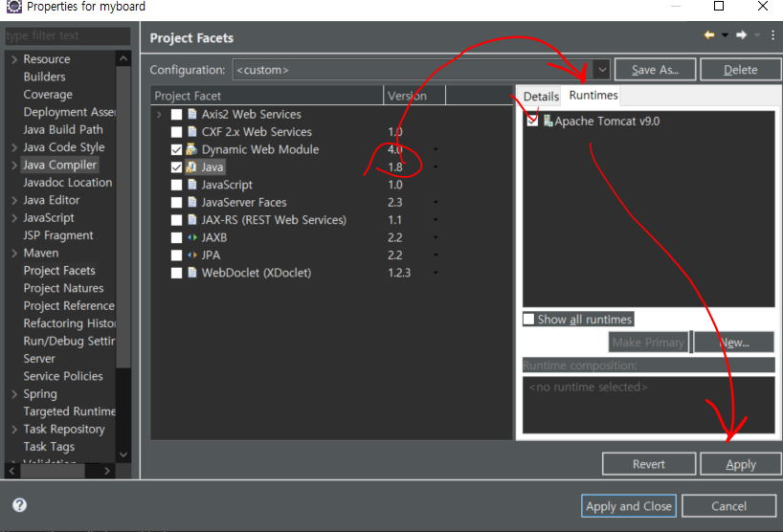Maximize the Properties window
The image size is (783, 532).
coord(719,6)
